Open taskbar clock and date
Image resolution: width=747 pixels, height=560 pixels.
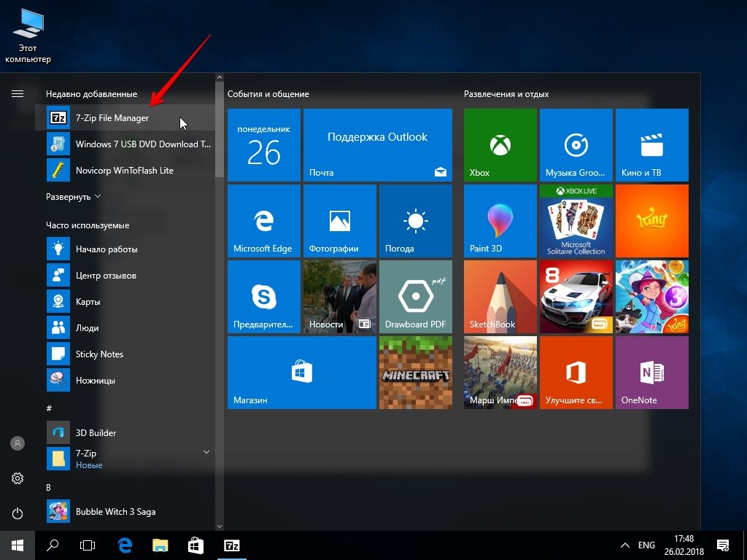coord(684,545)
